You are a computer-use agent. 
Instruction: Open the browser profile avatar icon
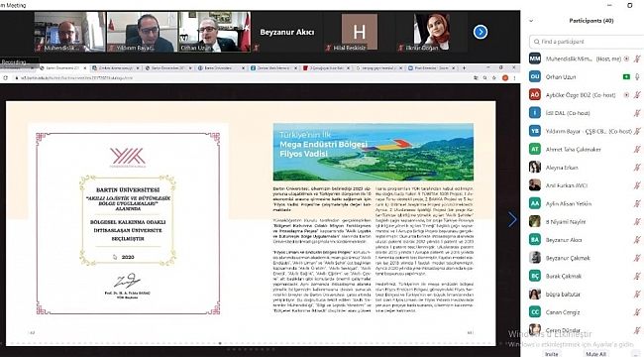(505, 77)
